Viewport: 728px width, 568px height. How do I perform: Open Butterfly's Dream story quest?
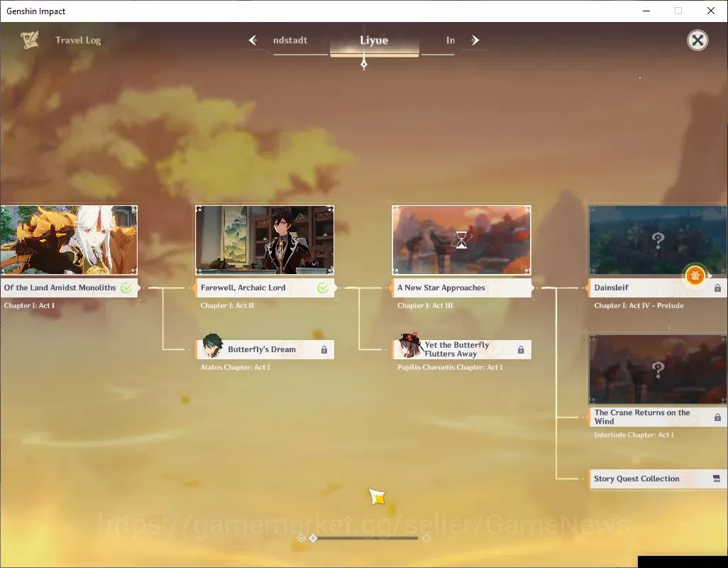265,349
